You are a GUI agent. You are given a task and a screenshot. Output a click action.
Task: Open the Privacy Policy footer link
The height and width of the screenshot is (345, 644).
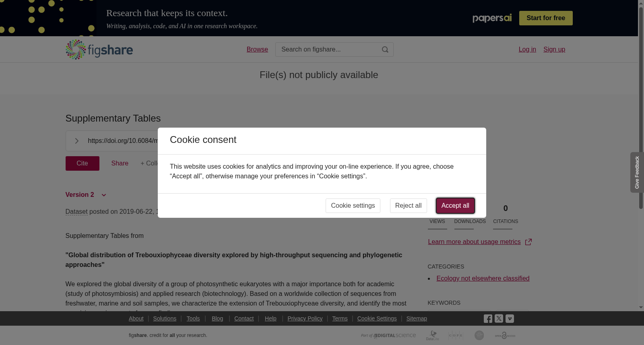coord(305,318)
